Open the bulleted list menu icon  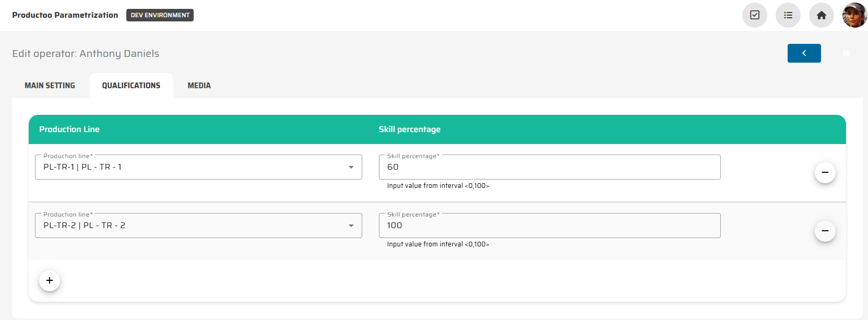(x=788, y=15)
